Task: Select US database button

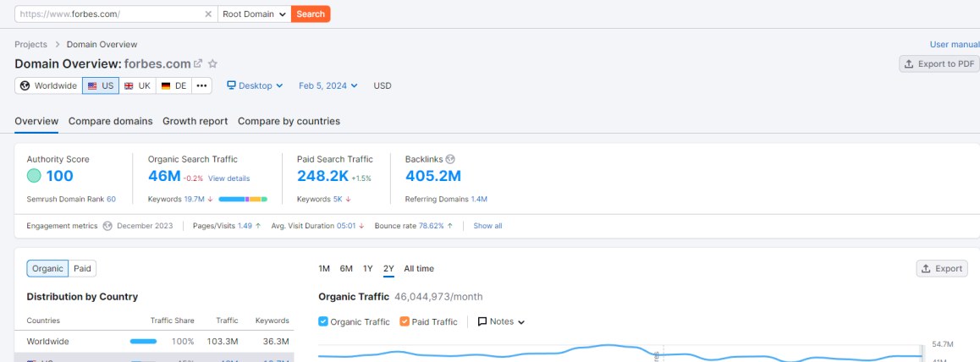Action: pyautogui.click(x=101, y=86)
